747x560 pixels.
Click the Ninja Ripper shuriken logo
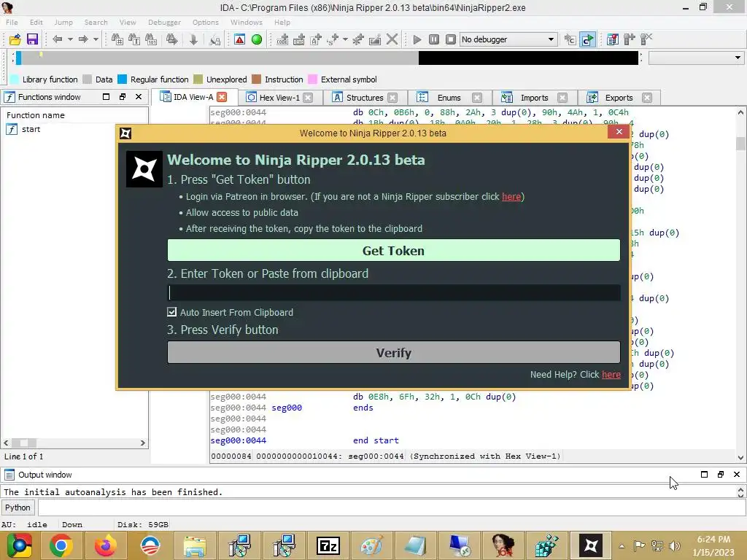(144, 169)
